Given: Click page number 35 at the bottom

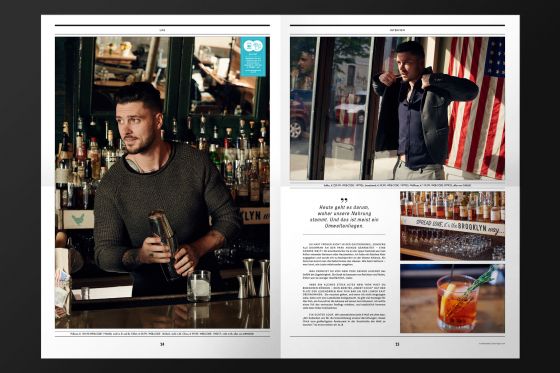Looking at the screenshot, I should (x=397, y=344).
